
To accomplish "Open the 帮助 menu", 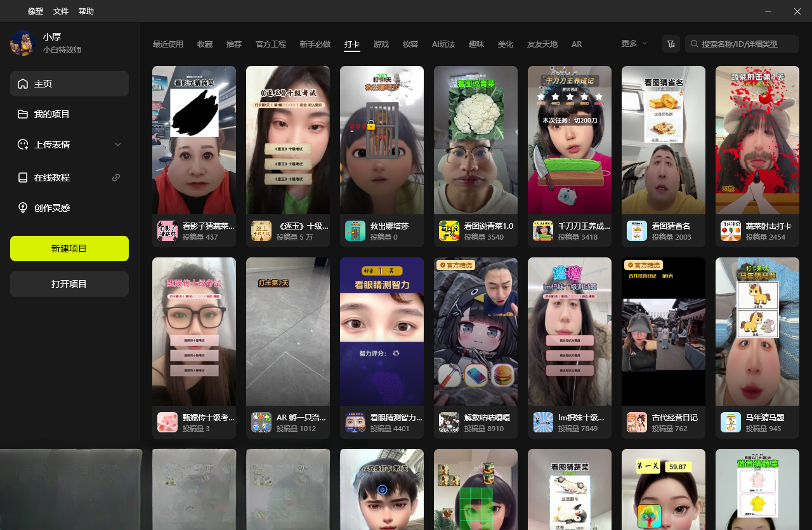I will pos(86,11).
